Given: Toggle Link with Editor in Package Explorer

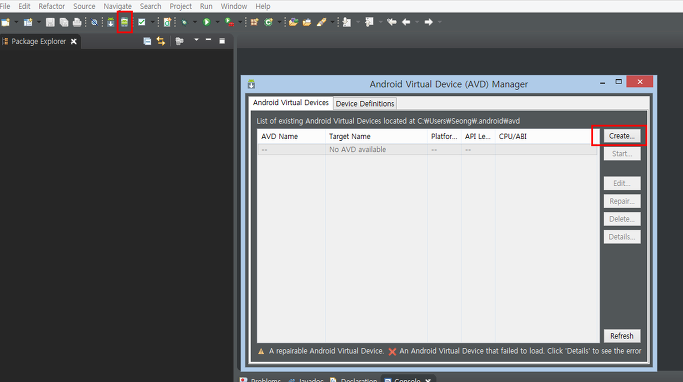Looking at the screenshot, I should click(x=161, y=41).
